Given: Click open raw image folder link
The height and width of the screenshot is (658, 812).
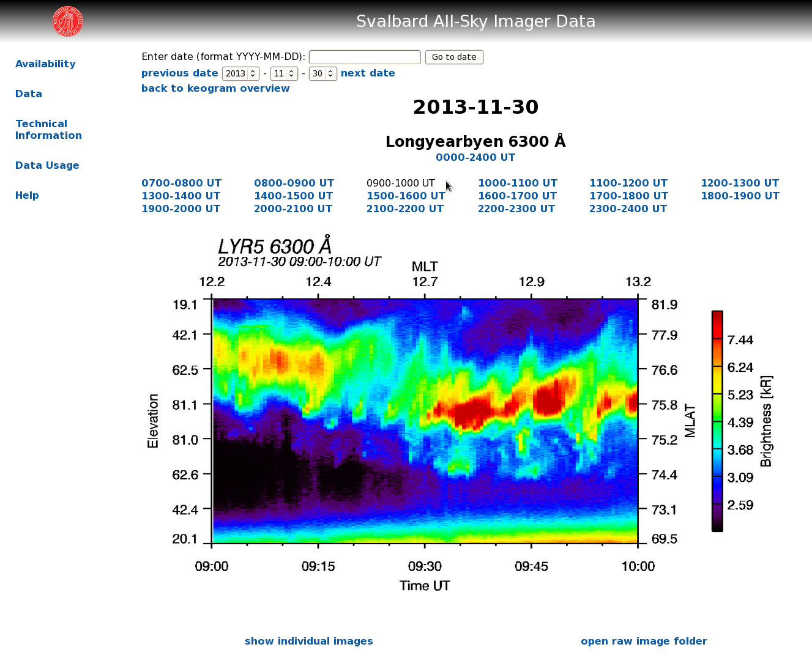Looking at the screenshot, I should pyautogui.click(x=644, y=641).
